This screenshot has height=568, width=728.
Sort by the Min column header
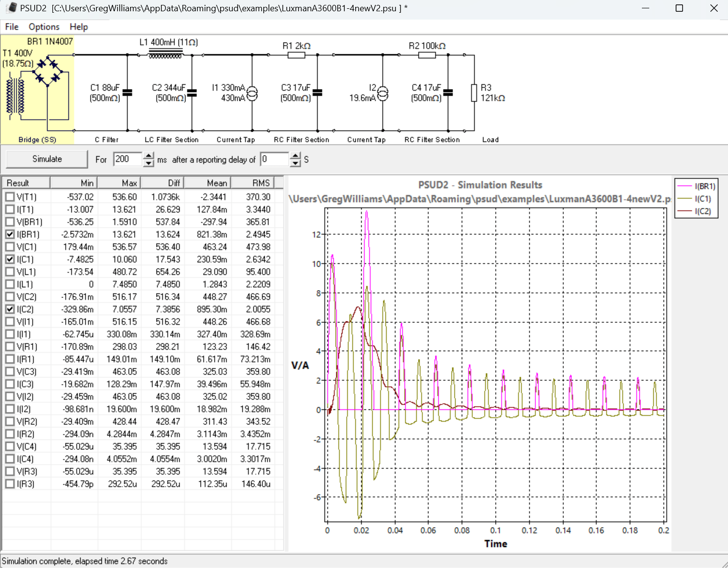tap(73, 183)
